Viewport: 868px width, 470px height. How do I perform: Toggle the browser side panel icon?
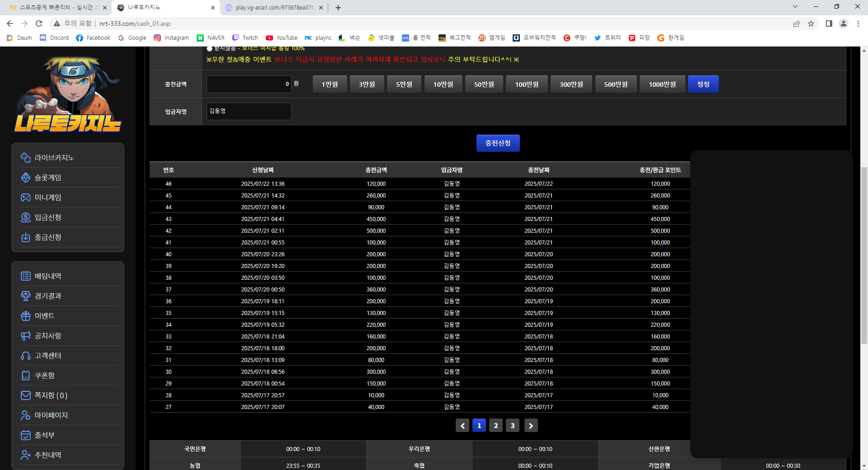829,23
